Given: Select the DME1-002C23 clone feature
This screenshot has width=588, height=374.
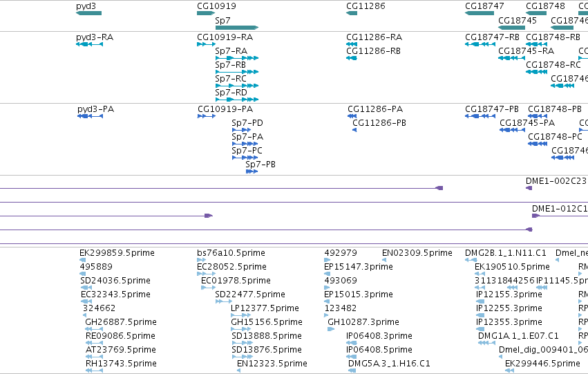Looking at the screenshot, I should pyautogui.click(x=529, y=188).
